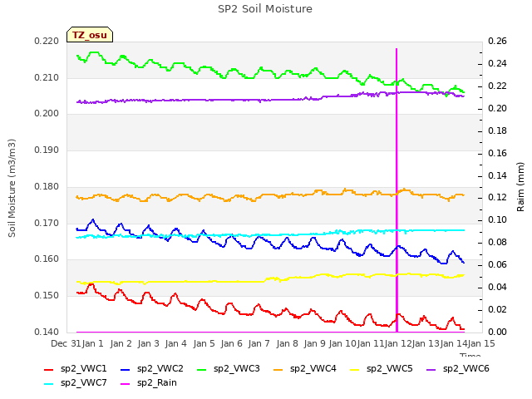This screenshot has width=532, height=399.
Task: Click the SP2 Soil Moisture chart title
Action: (265, 9)
